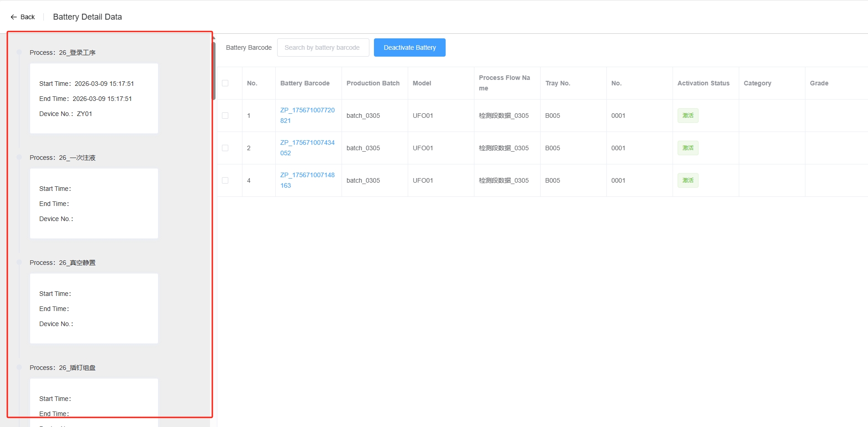Open battery link ZP_175671007148163
Viewport: 868px width, 427px height.
(307, 180)
